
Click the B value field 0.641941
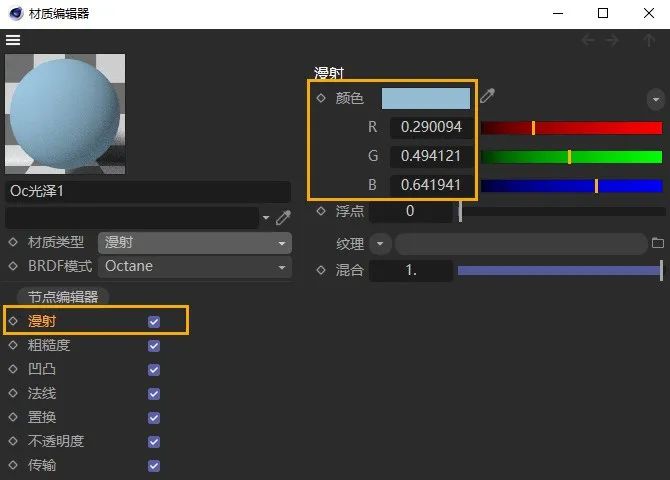pyautogui.click(x=431, y=185)
